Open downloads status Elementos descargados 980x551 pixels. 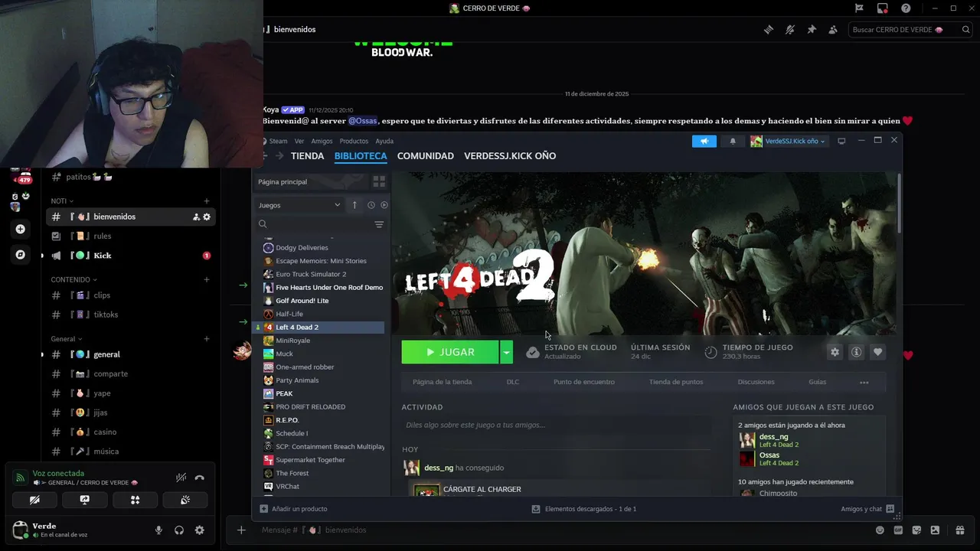pos(584,509)
